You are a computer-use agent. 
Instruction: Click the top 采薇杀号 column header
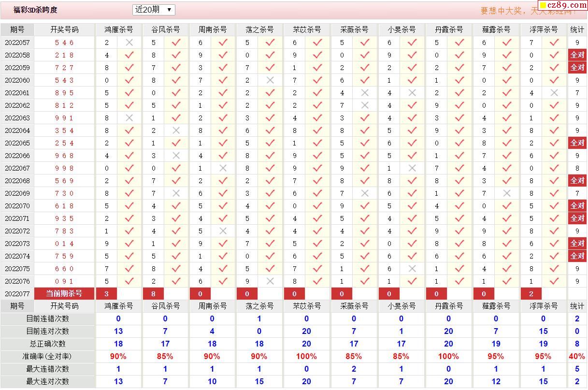(354, 29)
